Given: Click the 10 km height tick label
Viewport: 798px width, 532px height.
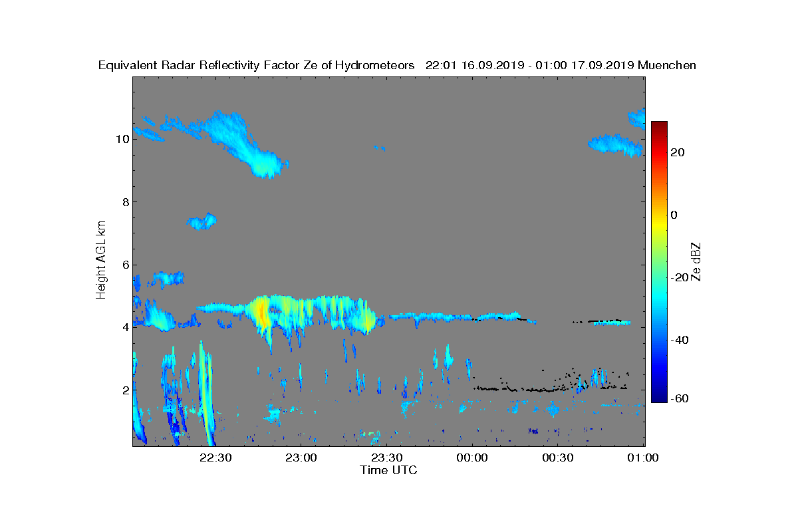Looking at the screenshot, I should [122, 139].
